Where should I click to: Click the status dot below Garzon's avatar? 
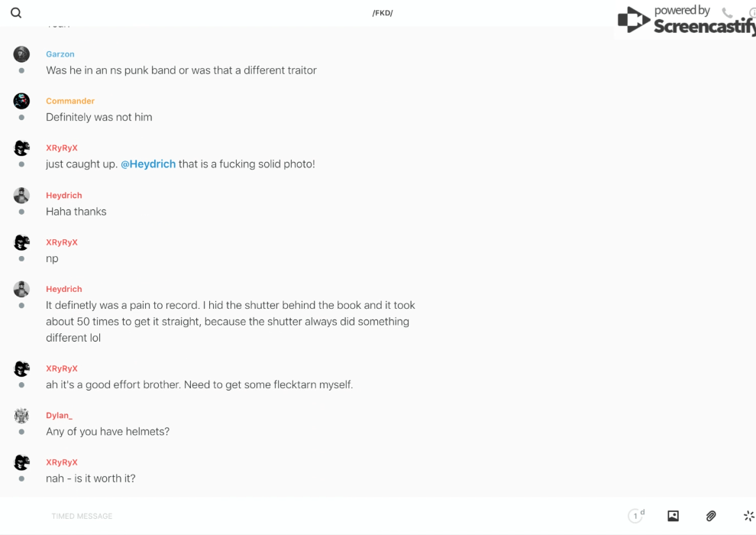point(21,71)
